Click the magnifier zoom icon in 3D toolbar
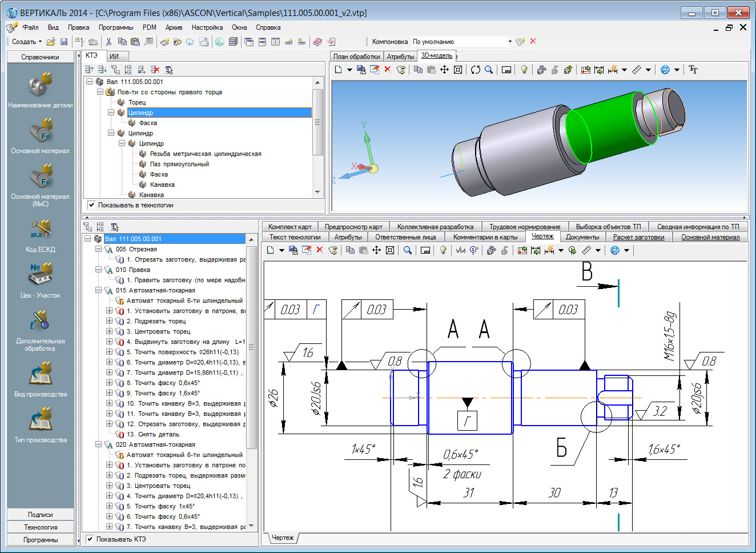The height and width of the screenshot is (553, 756). tap(489, 70)
